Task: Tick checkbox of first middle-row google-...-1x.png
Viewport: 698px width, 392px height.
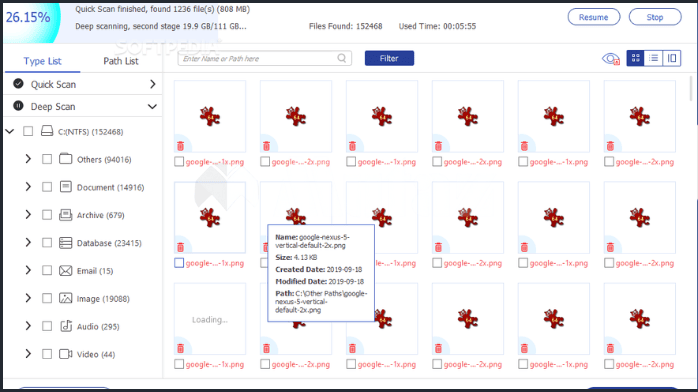Action: pyautogui.click(x=179, y=263)
